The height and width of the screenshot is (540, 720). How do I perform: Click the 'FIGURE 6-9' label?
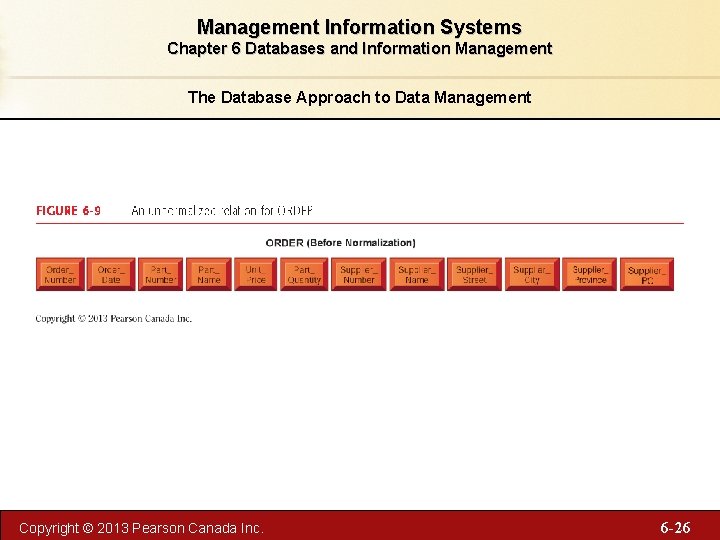coord(68,211)
